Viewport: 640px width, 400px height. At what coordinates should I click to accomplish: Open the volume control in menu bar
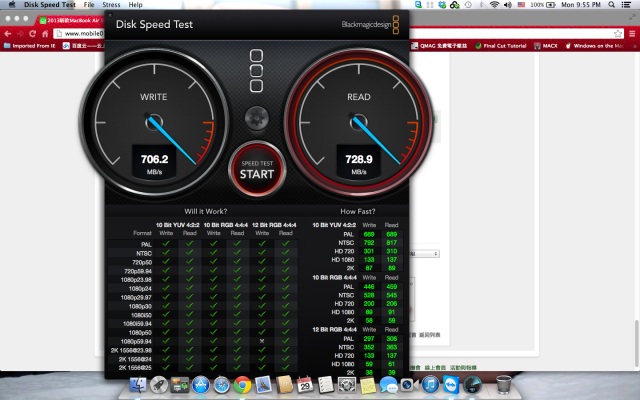click(x=508, y=4)
